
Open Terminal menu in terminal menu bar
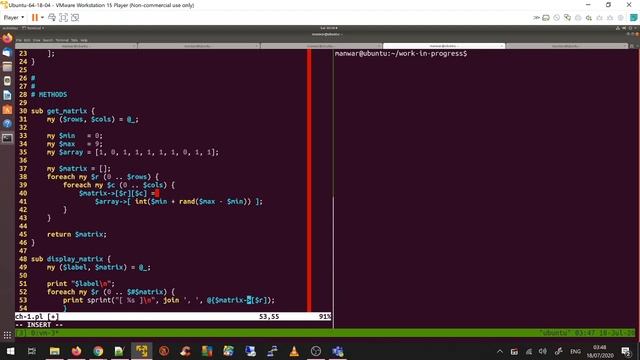pyautogui.click(x=62, y=40)
